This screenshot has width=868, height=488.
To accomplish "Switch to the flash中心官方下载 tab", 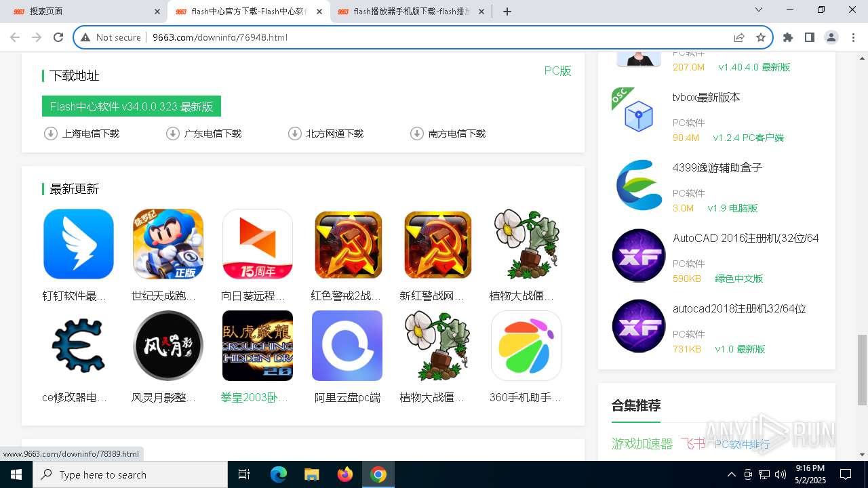I will pyautogui.click(x=248, y=12).
